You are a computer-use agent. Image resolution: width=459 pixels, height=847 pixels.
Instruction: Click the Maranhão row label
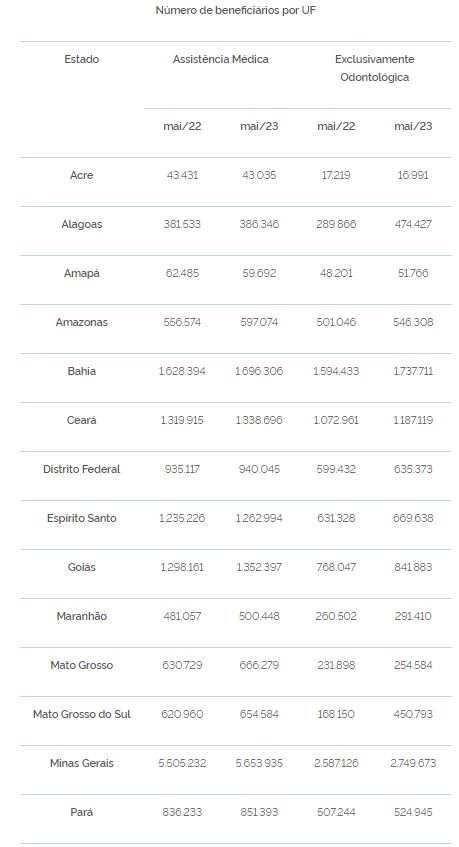click(82, 616)
